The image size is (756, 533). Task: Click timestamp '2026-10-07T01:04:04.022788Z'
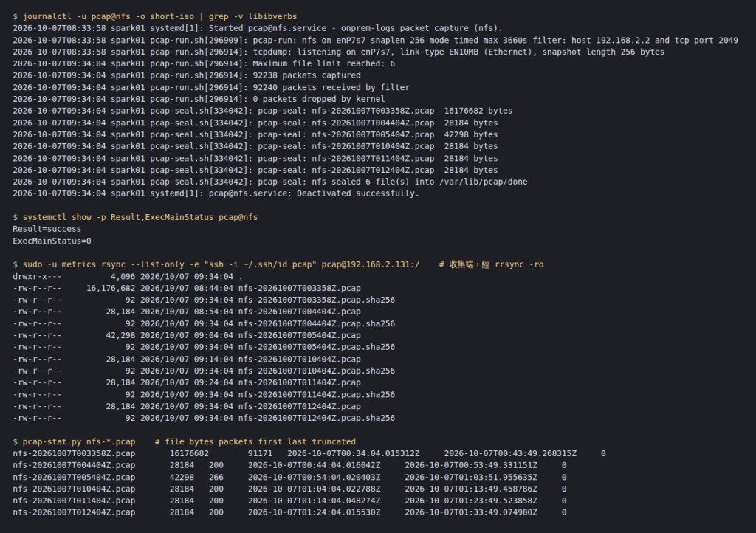[314, 489]
